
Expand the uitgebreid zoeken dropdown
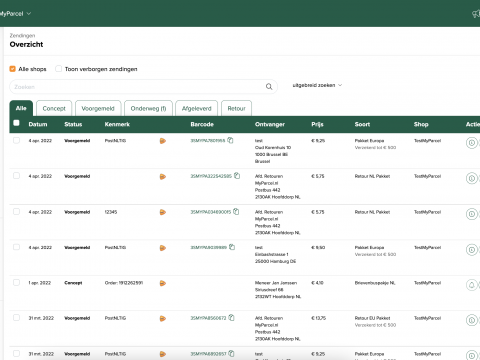click(x=317, y=85)
